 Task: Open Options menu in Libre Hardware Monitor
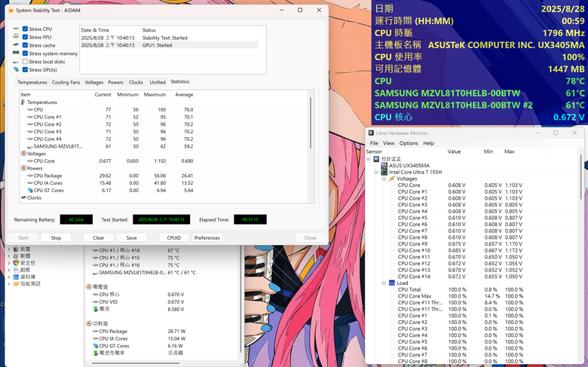tap(409, 143)
